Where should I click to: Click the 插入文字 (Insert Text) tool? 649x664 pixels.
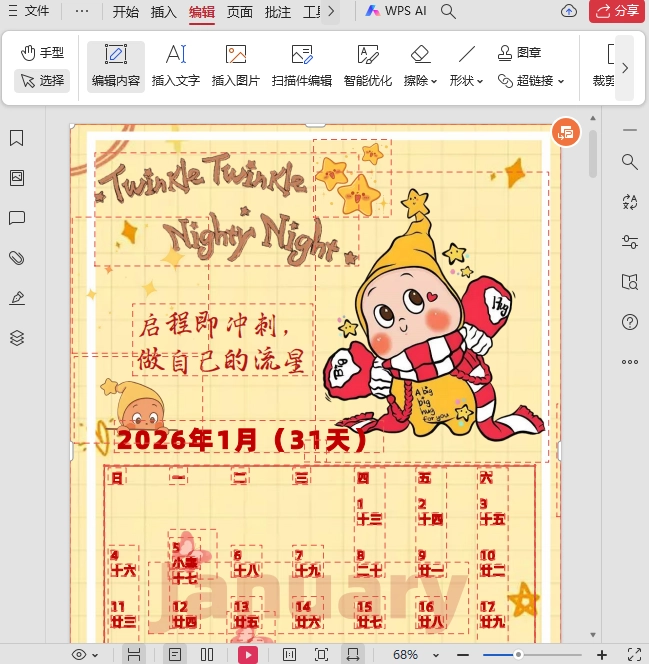[176, 66]
